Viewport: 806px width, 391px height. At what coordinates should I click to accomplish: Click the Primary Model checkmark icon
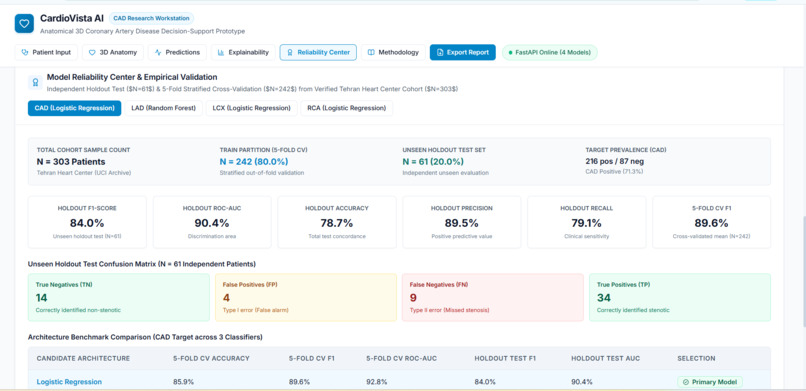click(686, 382)
